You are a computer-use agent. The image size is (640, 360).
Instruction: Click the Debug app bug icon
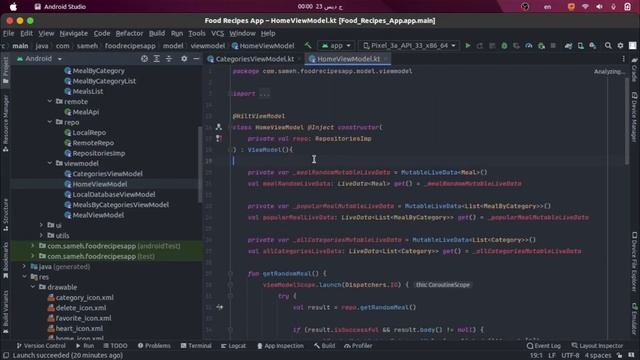pos(504,46)
